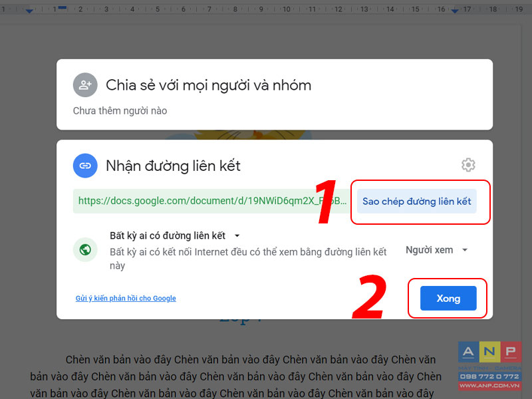Viewport: 532px width, 399px height.
Task: Click 'Chưa thêm người nào' text
Action: (120, 110)
